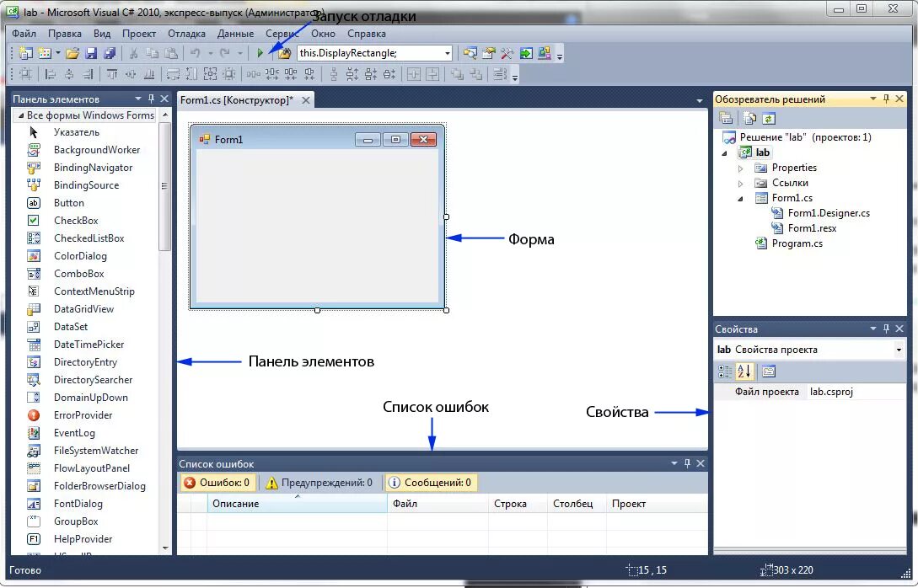The height and width of the screenshot is (588, 918).
Task: Select Form1.Designer.cs in Solution Explorer
Action: click(829, 213)
